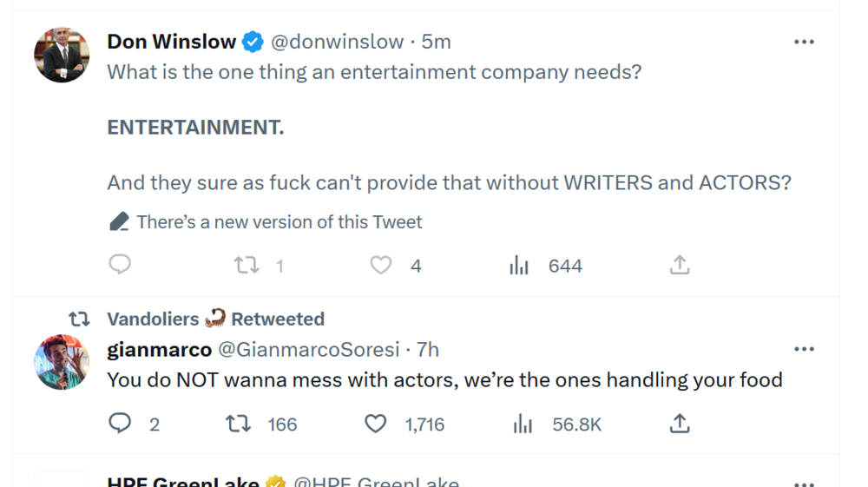Viewport: 868px width, 487px height.
Task: Open more options for HPE GreenLake tweet
Action: [804, 482]
